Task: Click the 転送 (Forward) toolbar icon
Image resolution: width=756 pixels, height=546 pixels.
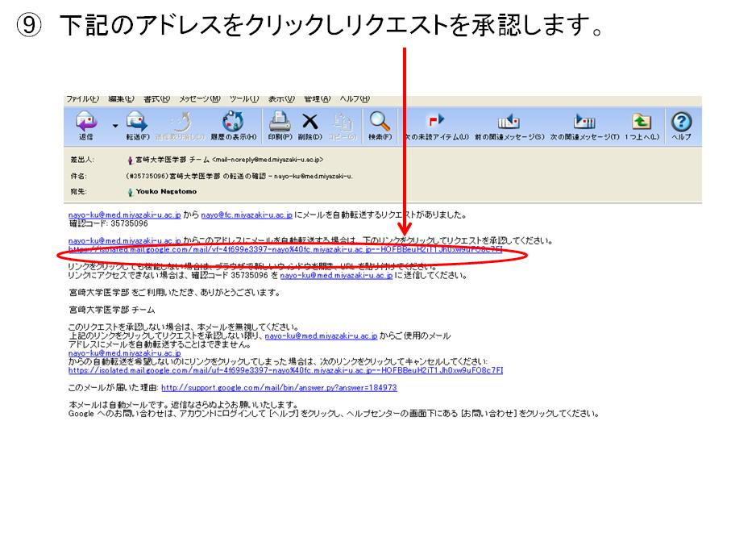Action: pyautogui.click(x=134, y=121)
